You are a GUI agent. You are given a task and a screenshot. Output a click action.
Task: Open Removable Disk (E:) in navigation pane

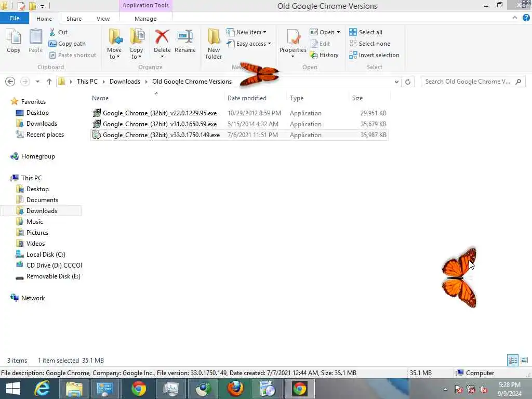coord(53,276)
